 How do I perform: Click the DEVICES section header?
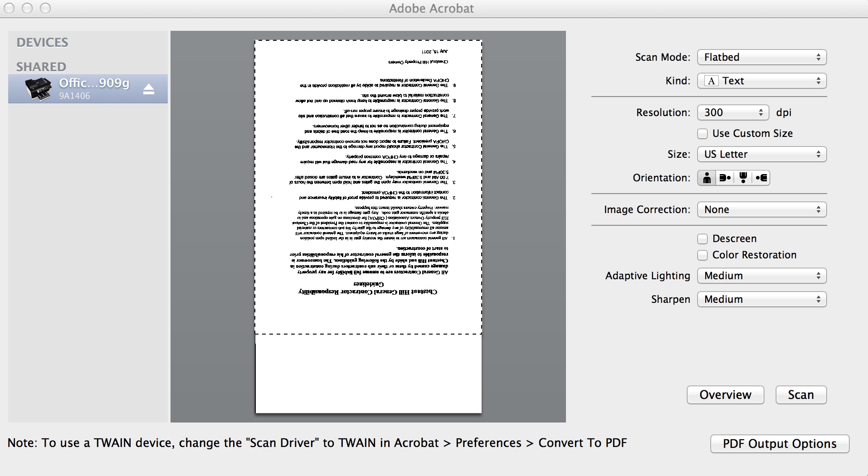pos(42,43)
